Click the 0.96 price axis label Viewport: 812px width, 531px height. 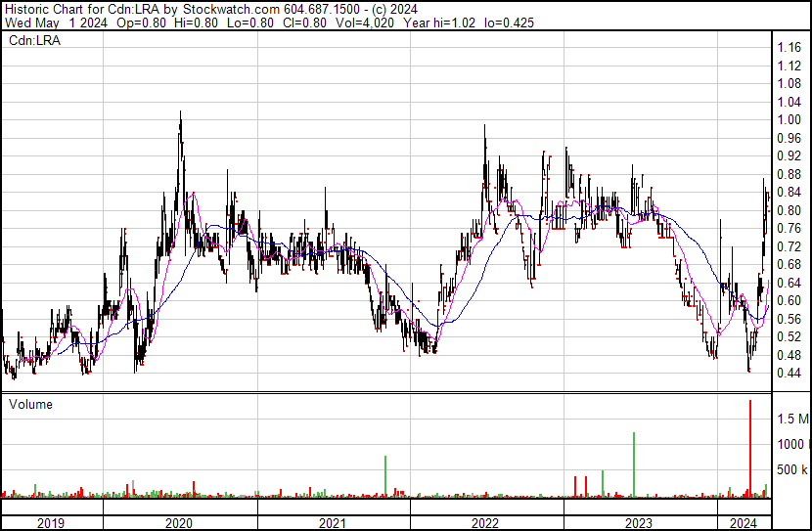[789, 138]
